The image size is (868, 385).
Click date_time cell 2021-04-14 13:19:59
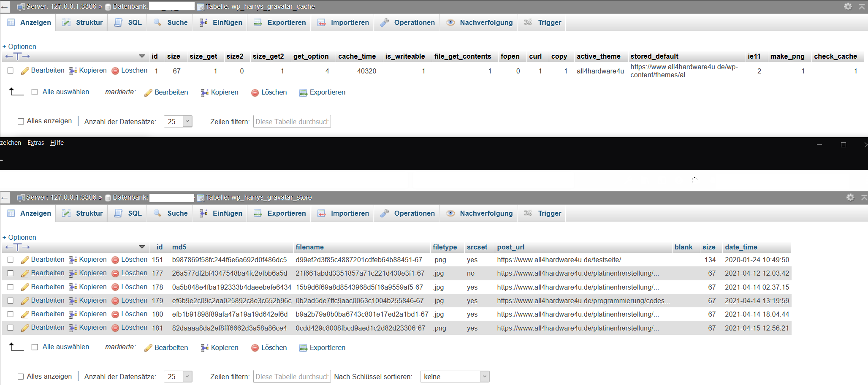(x=757, y=301)
